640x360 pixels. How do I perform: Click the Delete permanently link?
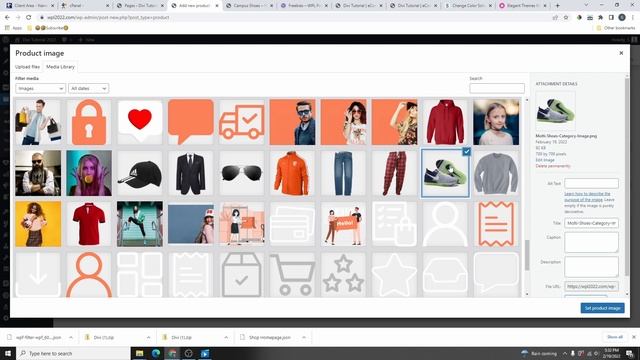tap(553, 166)
